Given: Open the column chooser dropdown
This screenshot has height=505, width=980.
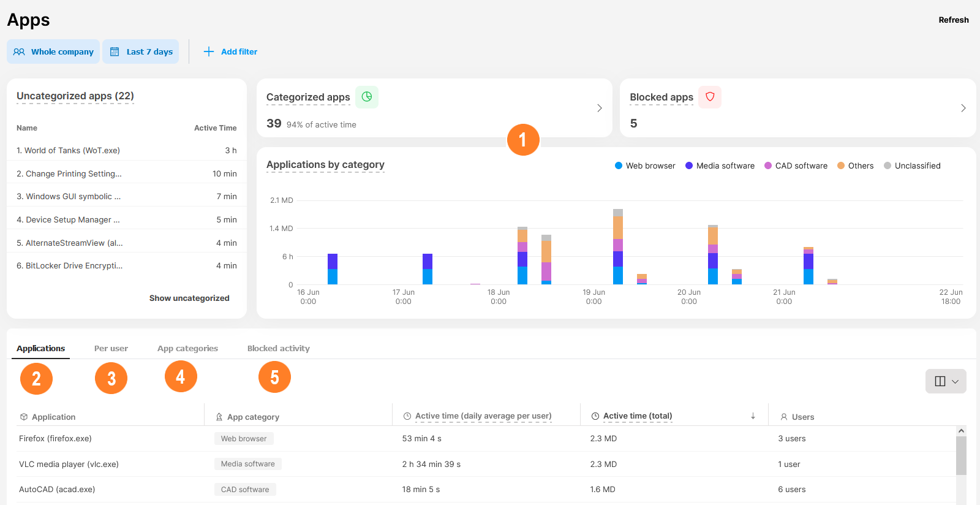Looking at the screenshot, I should click(946, 381).
